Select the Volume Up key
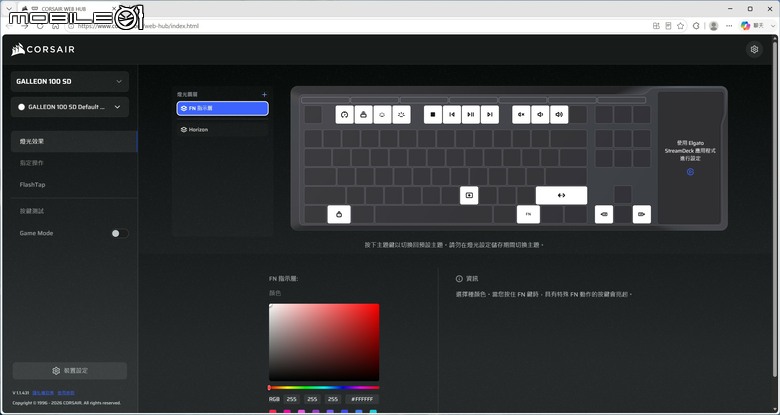Image resolution: width=780 pixels, height=415 pixels. [x=559, y=114]
